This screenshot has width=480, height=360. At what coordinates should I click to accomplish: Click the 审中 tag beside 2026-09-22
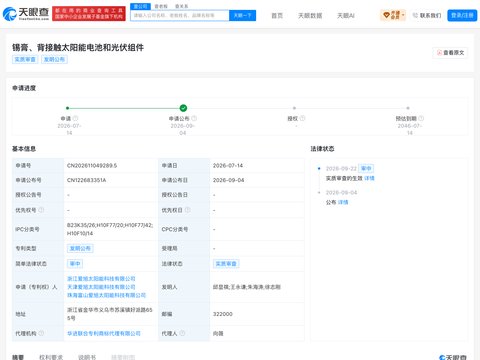[366, 168]
